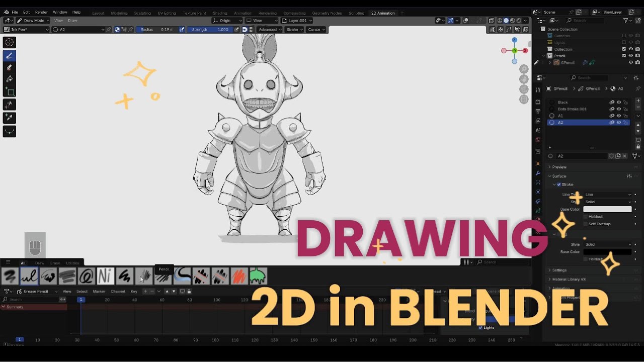This screenshot has height=362, width=644.
Task: Adjust the Radius slider
Action: click(156, 30)
